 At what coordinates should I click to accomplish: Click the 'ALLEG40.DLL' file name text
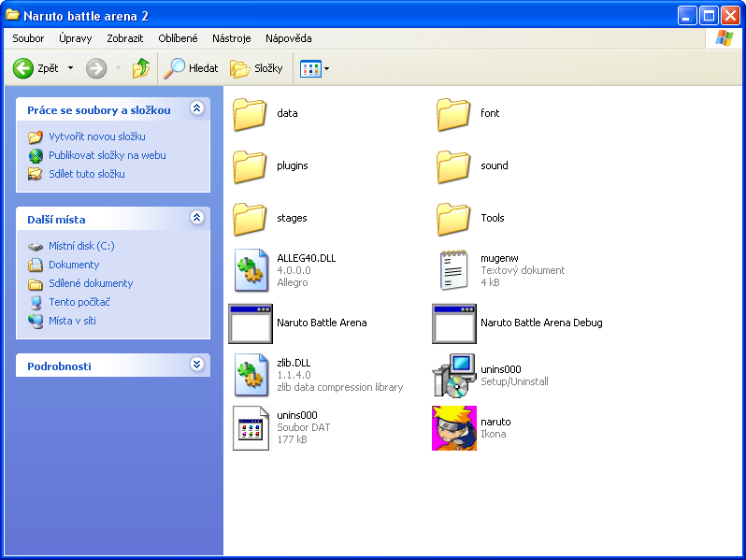coord(307,258)
